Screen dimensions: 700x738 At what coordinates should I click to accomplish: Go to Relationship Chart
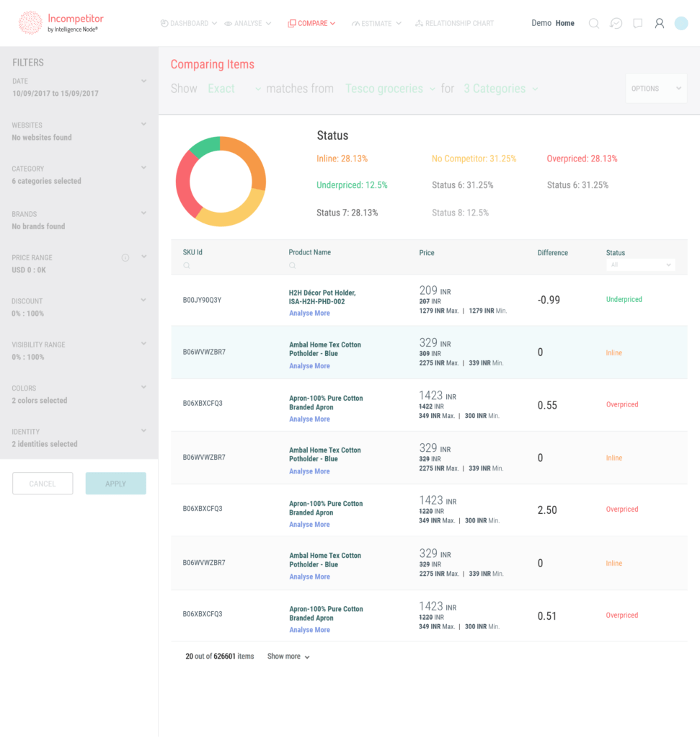tap(454, 23)
